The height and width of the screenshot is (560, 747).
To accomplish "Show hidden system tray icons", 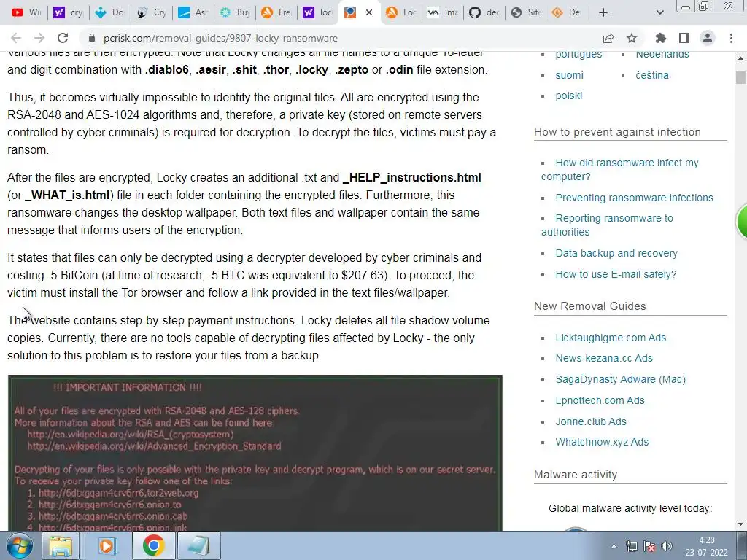I will 614,546.
